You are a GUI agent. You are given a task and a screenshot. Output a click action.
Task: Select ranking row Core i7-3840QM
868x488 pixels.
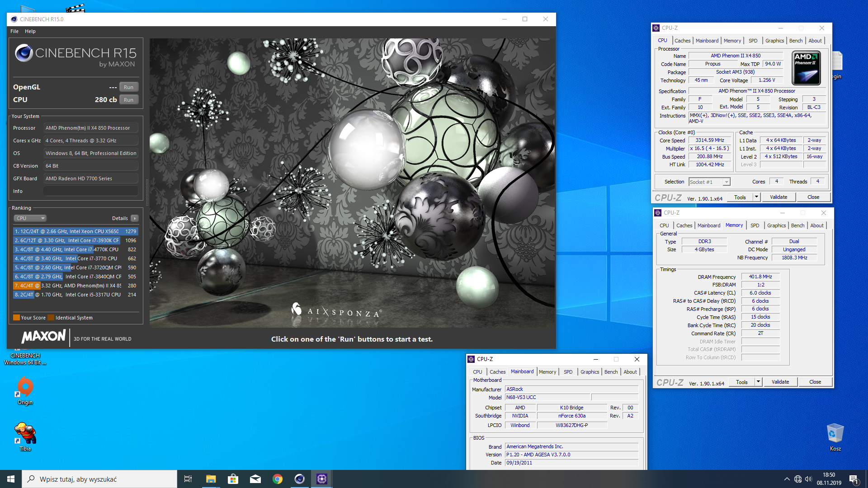click(x=75, y=277)
